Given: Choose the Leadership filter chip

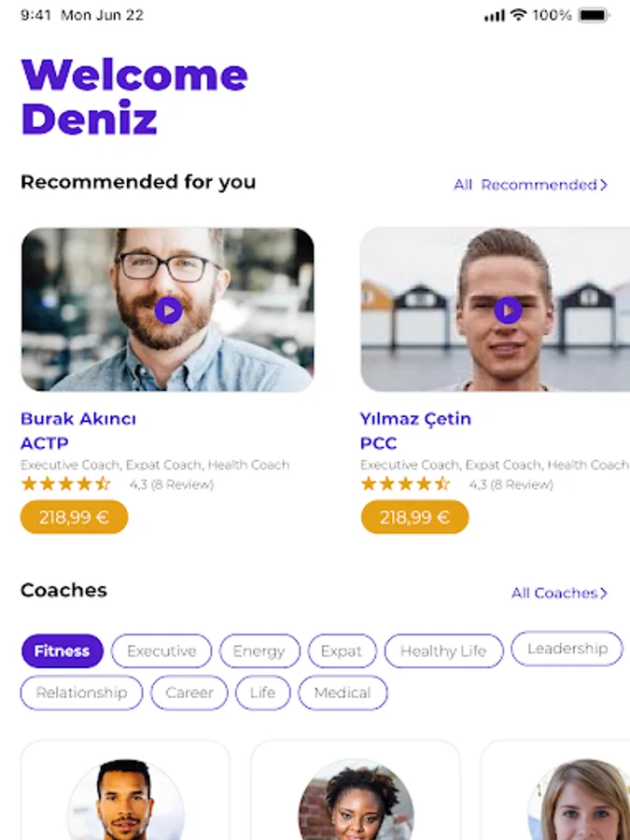Looking at the screenshot, I should (567, 649).
